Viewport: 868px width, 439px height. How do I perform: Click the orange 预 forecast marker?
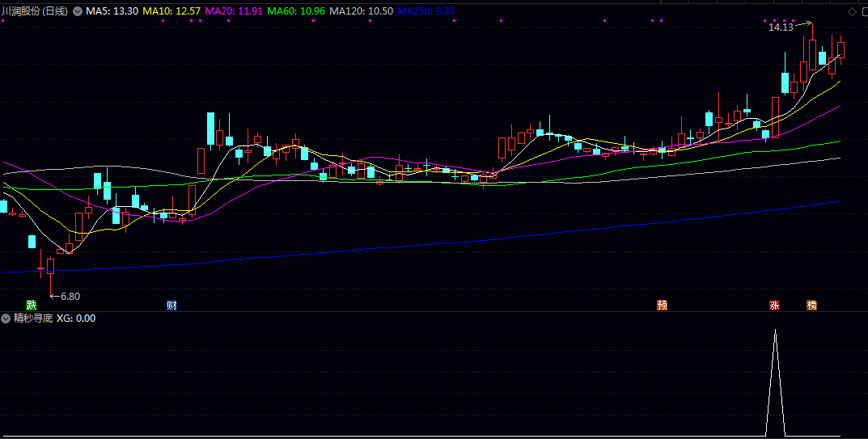pos(662,305)
